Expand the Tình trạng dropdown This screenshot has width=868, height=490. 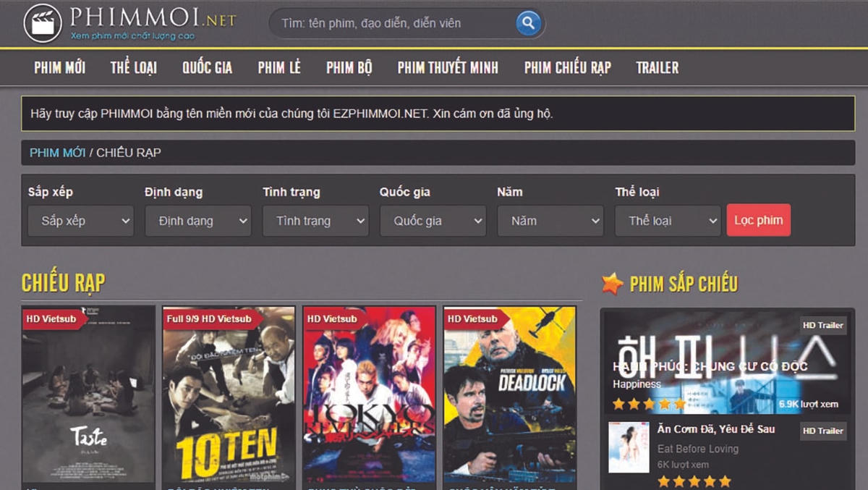pos(315,221)
